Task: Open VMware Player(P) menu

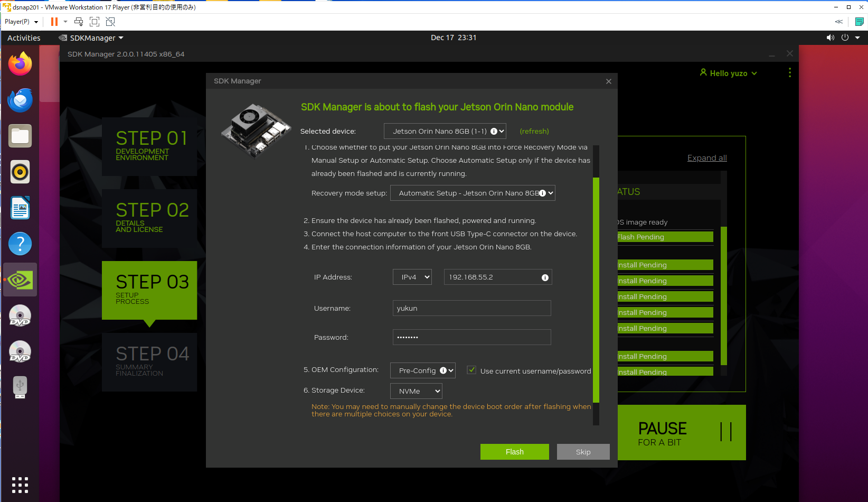Action: pyautogui.click(x=21, y=22)
